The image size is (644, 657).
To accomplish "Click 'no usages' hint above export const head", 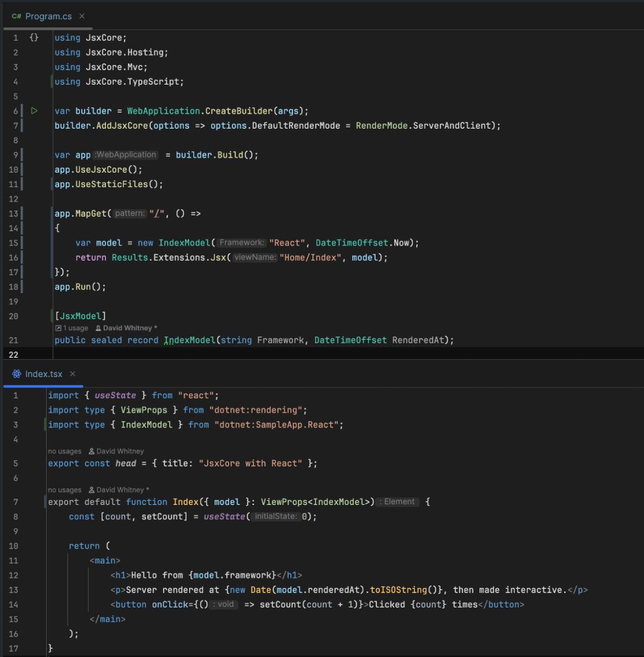I will pyautogui.click(x=65, y=451).
